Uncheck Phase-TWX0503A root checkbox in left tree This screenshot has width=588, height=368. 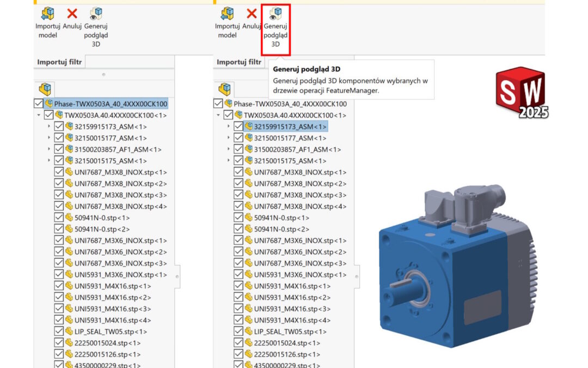point(39,104)
